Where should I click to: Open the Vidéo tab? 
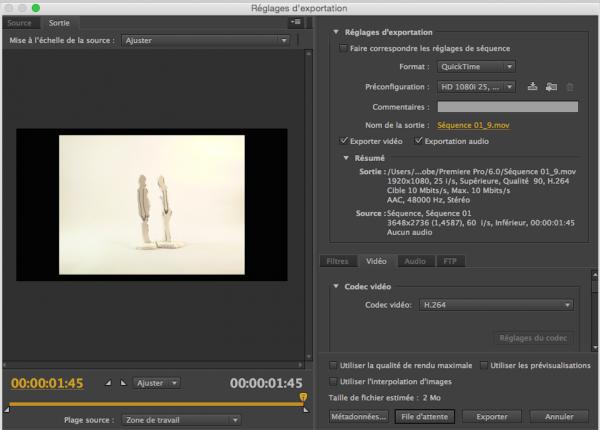pos(377,261)
